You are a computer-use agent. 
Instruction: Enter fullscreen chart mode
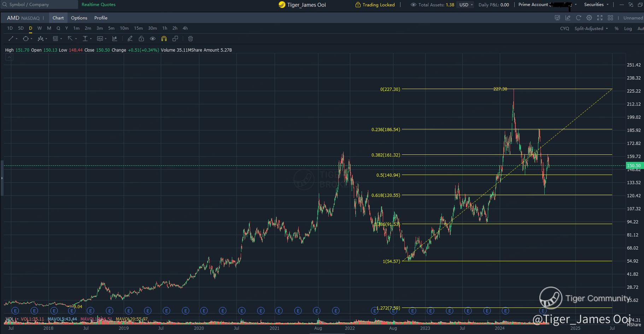(600, 18)
